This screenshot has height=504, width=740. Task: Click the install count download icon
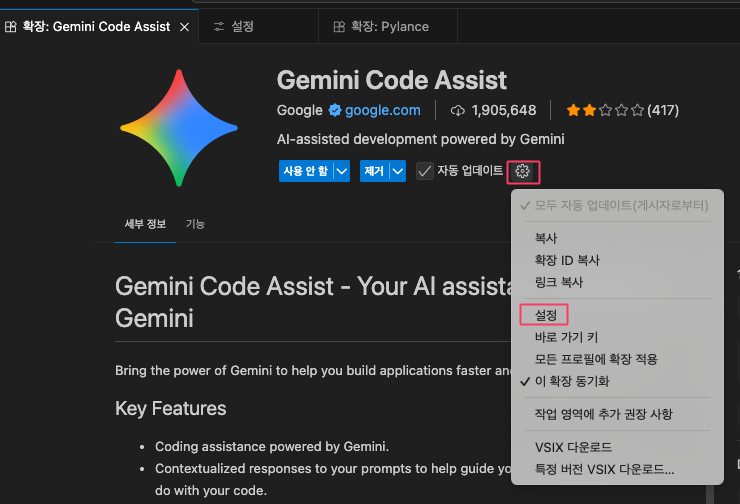click(x=457, y=110)
